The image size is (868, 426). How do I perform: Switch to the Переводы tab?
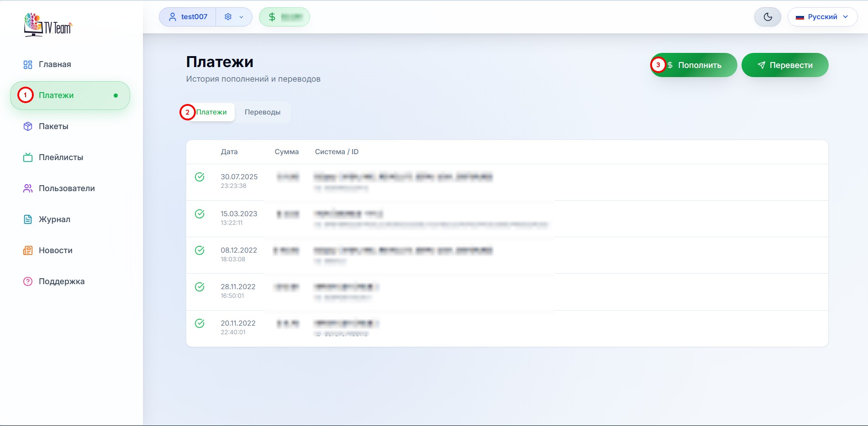263,112
